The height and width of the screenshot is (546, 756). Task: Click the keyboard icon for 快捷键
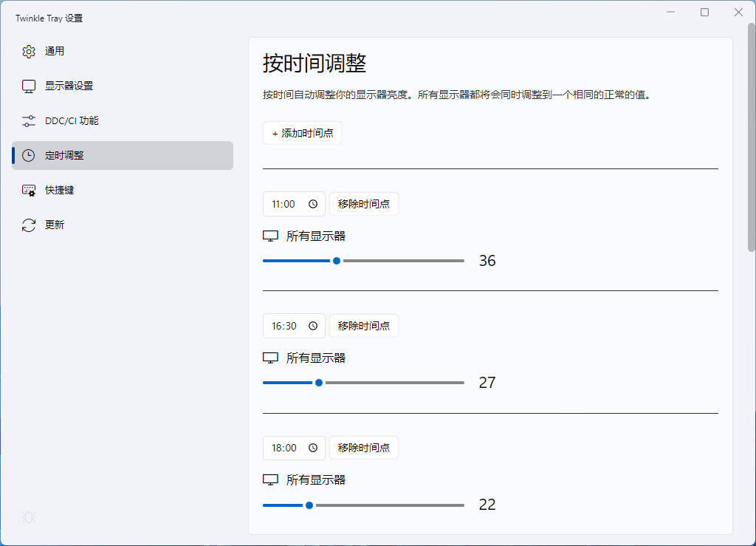click(x=29, y=191)
